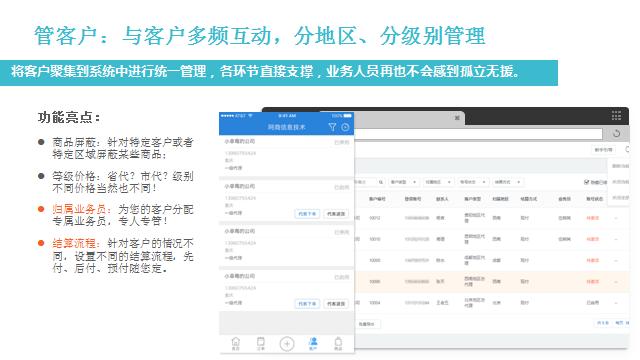Click the 功能亮点 heading
Screen dimensions: 640x360
point(69,118)
